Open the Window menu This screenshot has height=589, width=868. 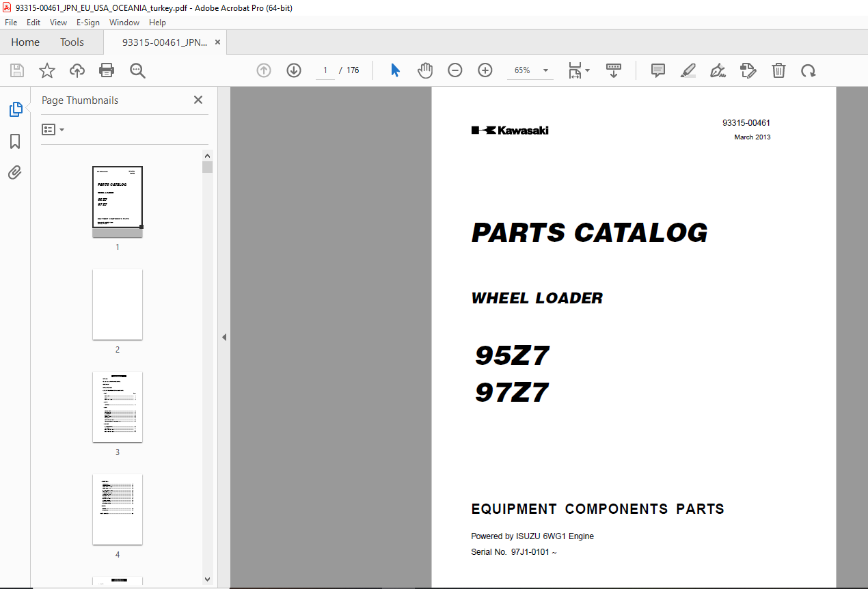click(124, 22)
